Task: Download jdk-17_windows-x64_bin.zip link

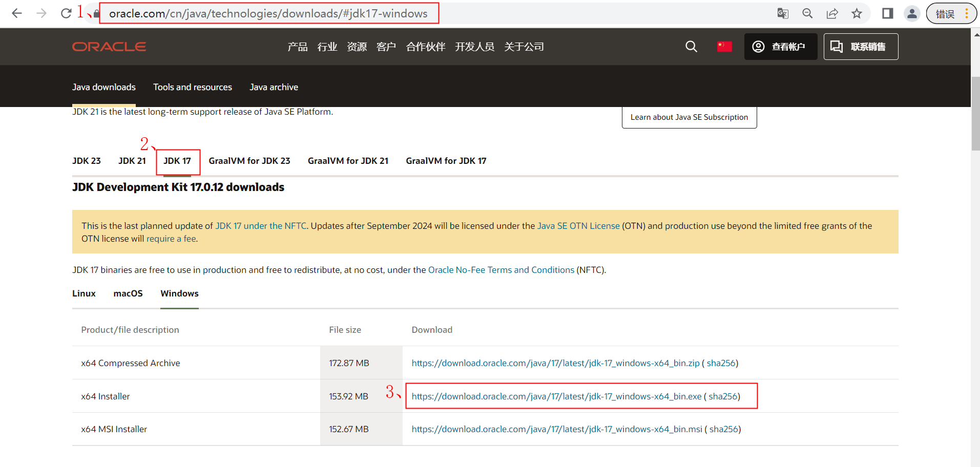Action: (555, 363)
